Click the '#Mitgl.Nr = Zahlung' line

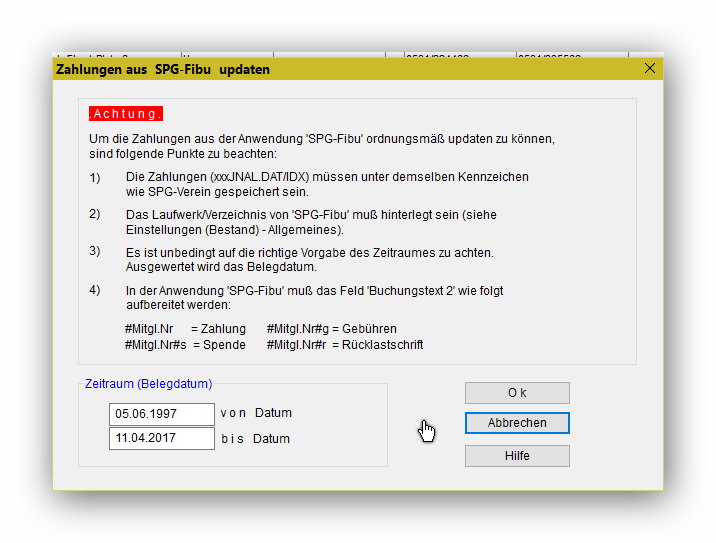pyautogui.click(x=185, y=329)
